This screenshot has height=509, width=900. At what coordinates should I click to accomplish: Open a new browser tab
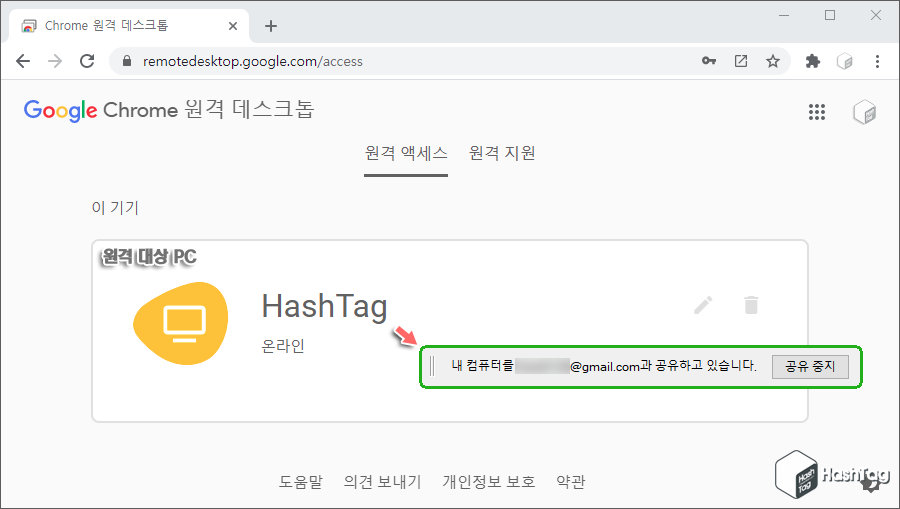pos(271,26)
